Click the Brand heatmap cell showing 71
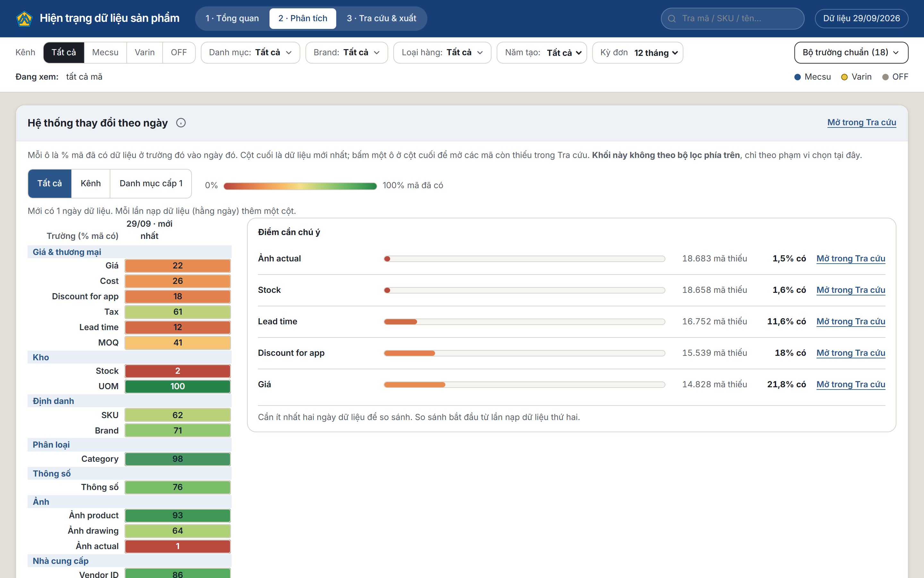Image resolution: width=924 pixels, height=578 pixels. click(x=177, y=430)
